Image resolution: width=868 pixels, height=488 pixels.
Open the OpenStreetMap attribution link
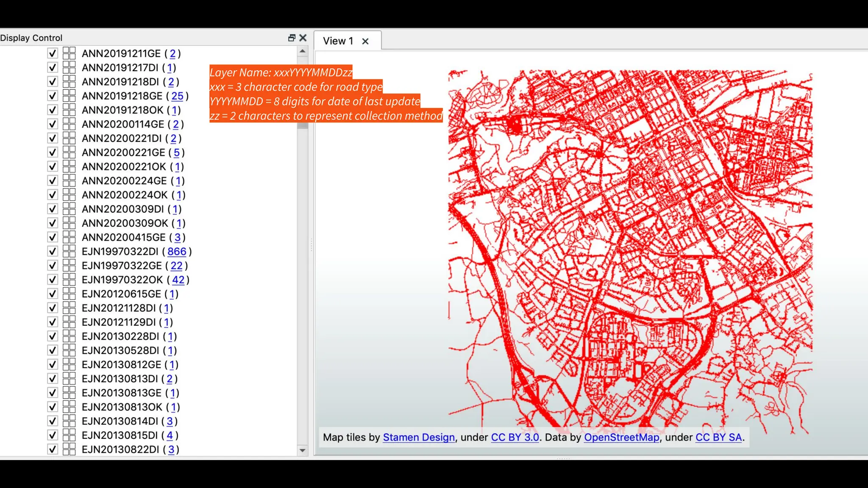point(621,437)
